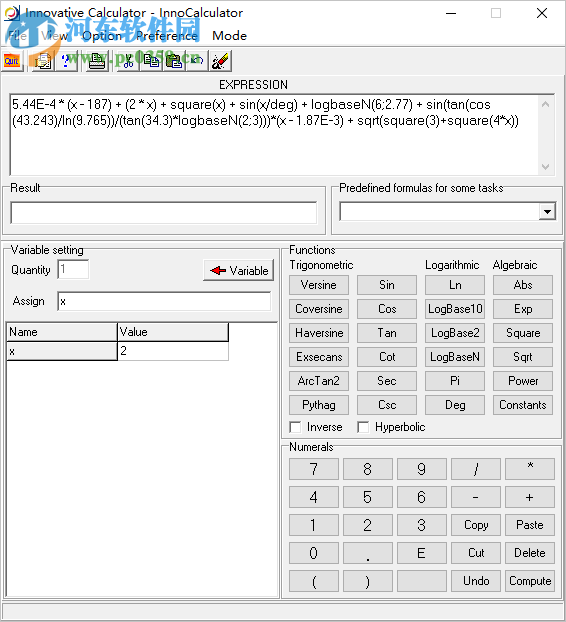Click the value cell for variable x
The width and height of the screenshot is (566, 622).
(x=173, y=351)
